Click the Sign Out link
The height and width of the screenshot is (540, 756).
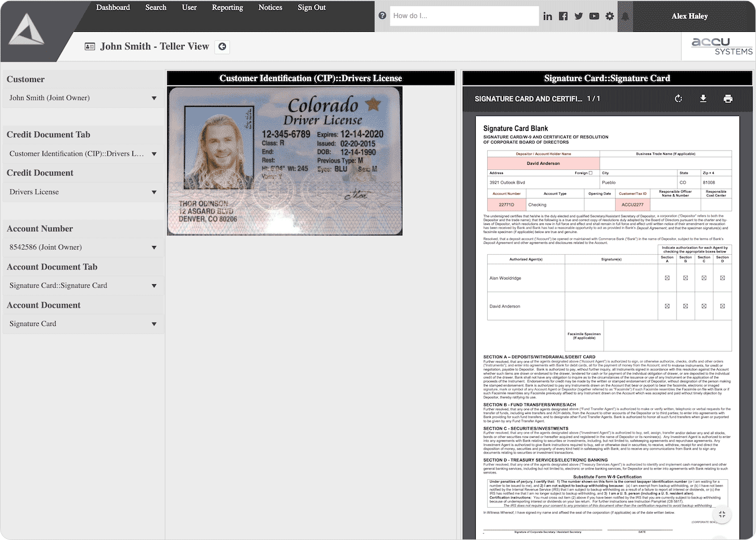(311, 8)
